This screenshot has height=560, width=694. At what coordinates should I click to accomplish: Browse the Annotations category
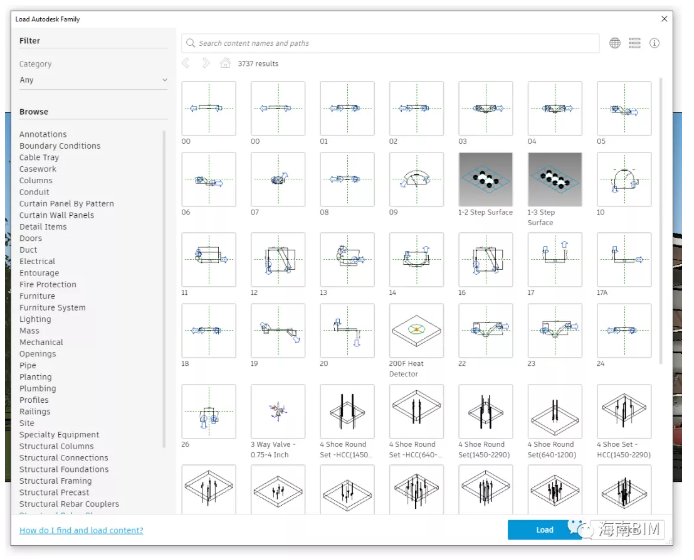43,134
